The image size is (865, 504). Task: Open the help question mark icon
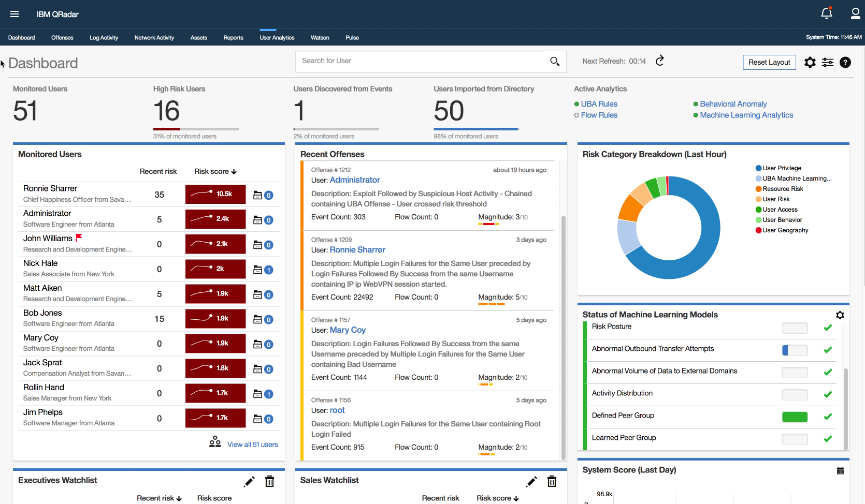click(x=845, y=62)
